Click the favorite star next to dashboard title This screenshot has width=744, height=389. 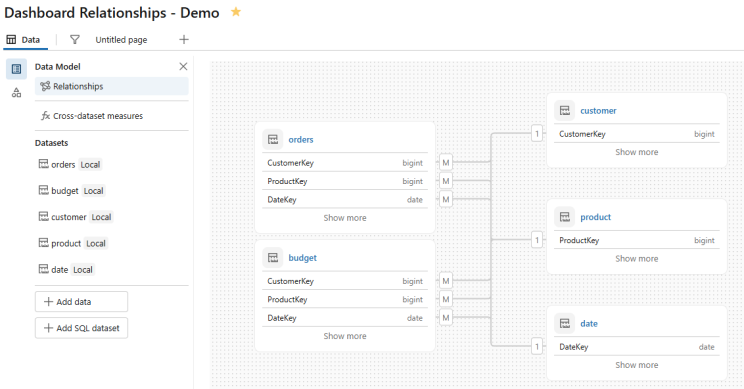[x=236, y=12]
